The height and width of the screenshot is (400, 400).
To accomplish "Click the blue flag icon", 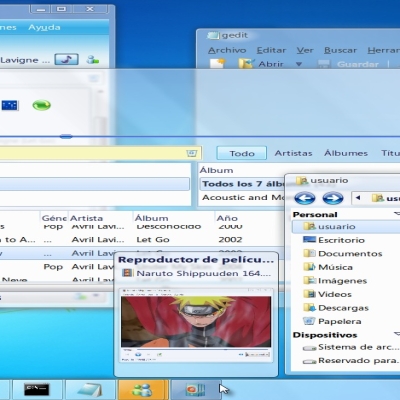I will coord(10,105).
